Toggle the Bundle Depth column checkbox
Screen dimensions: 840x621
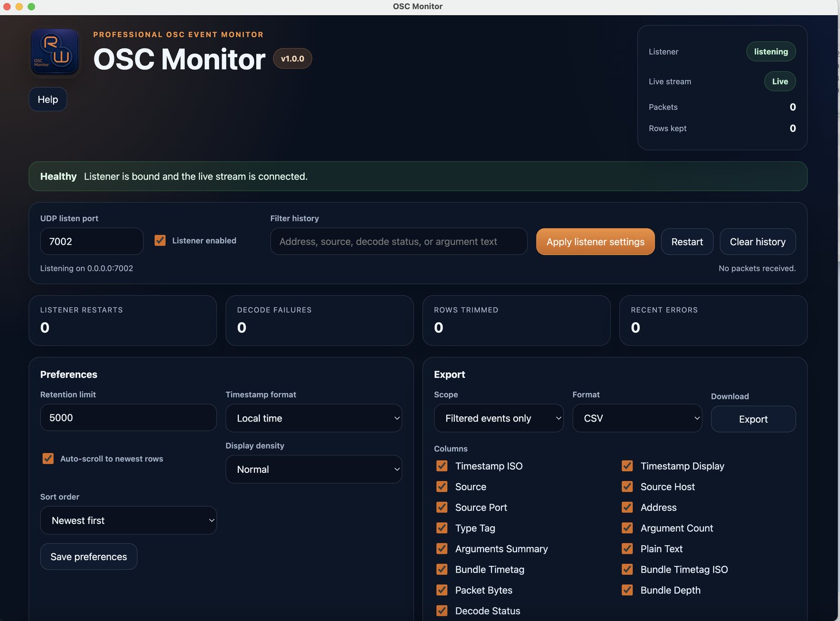(x=627, y=590)
